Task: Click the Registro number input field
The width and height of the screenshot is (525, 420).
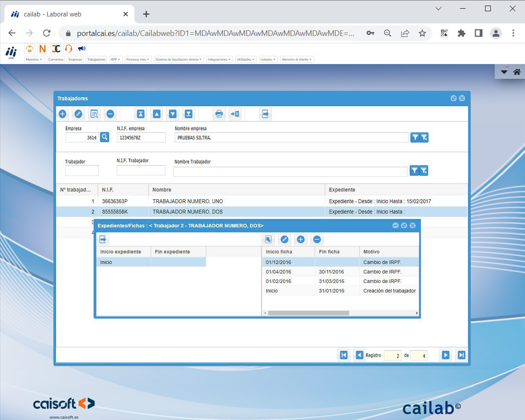Action: tap(393, 355)
